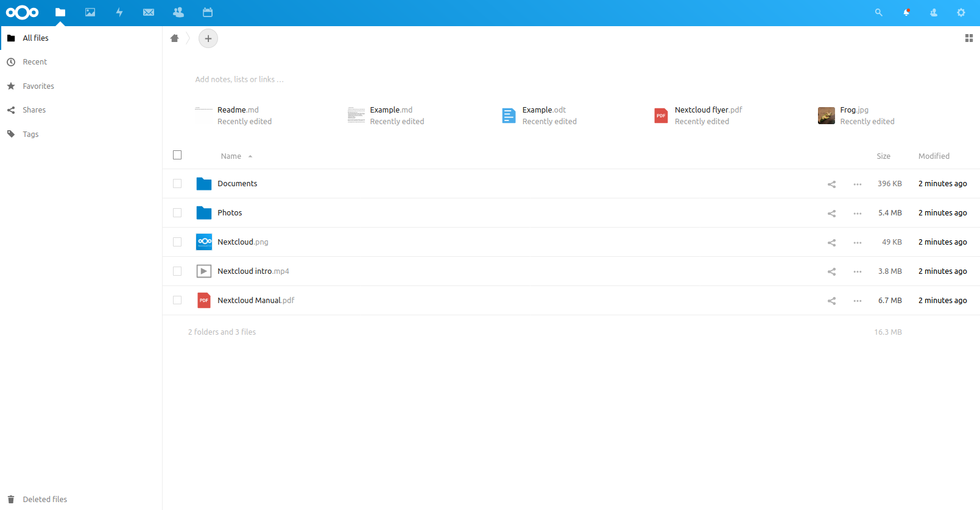Select All files in sidebar
Image resolution: width=980 pixels, height=510 pixels.
pos(81,38)
